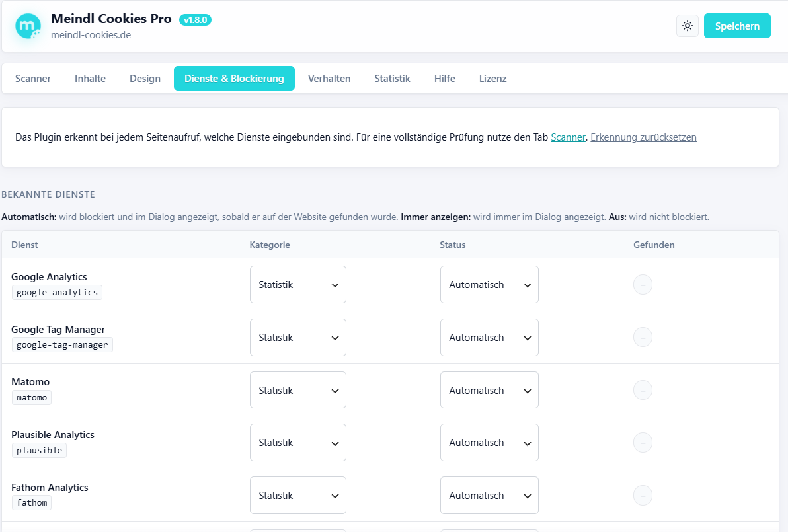Click the plausible slug label
Screen dimensions: 788x532
click(x=39, y=450)
